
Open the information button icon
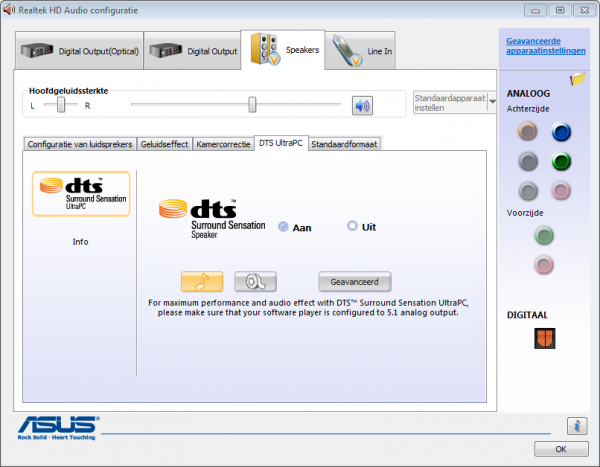click(x=575, y=425)
